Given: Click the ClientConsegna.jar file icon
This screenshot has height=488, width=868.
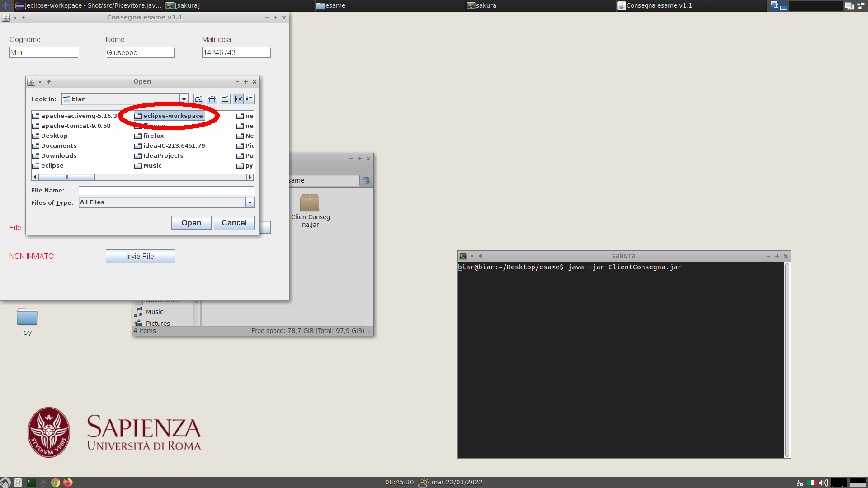Looking at the screenshot, I should [x=310, y=203].
